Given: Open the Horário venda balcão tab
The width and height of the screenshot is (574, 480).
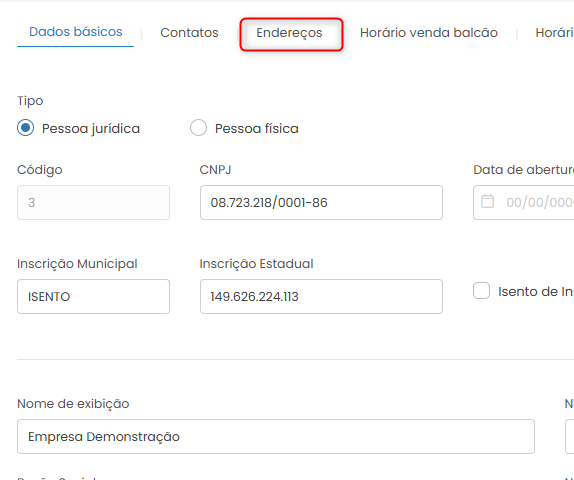Looking at the screenshot, I should [x=429, y=33].
